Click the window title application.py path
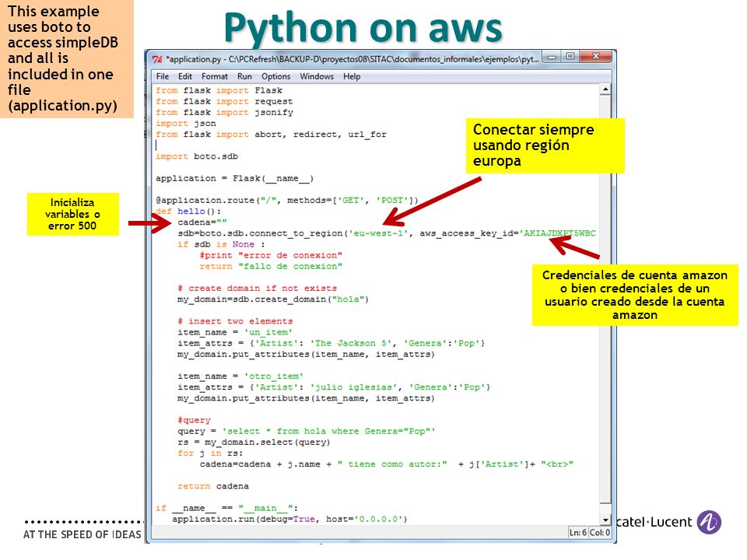The height and width of the screenshot is (560, 747). click(x=352, y=59)
